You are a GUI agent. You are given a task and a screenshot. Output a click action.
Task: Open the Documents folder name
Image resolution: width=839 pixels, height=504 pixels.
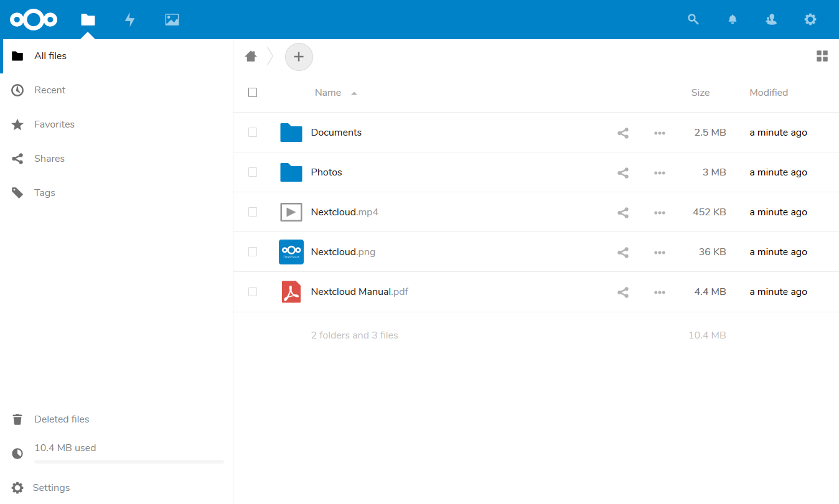pyautogui.click(x=336, y=133)
